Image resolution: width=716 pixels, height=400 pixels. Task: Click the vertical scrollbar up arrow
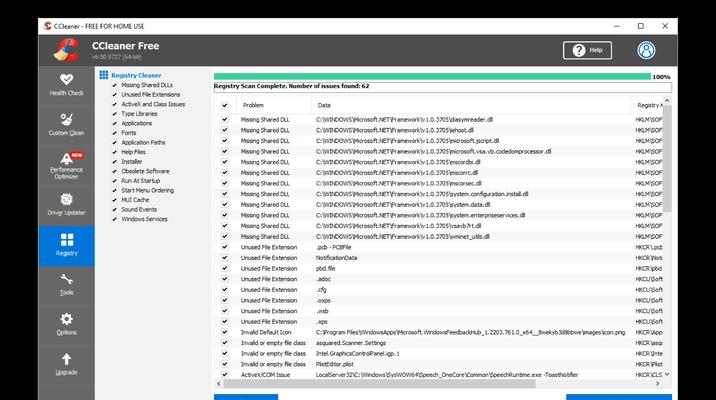667,100
